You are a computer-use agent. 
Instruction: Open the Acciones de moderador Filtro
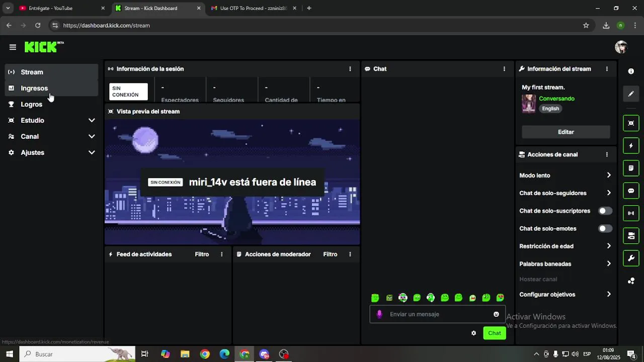[330, 254]
